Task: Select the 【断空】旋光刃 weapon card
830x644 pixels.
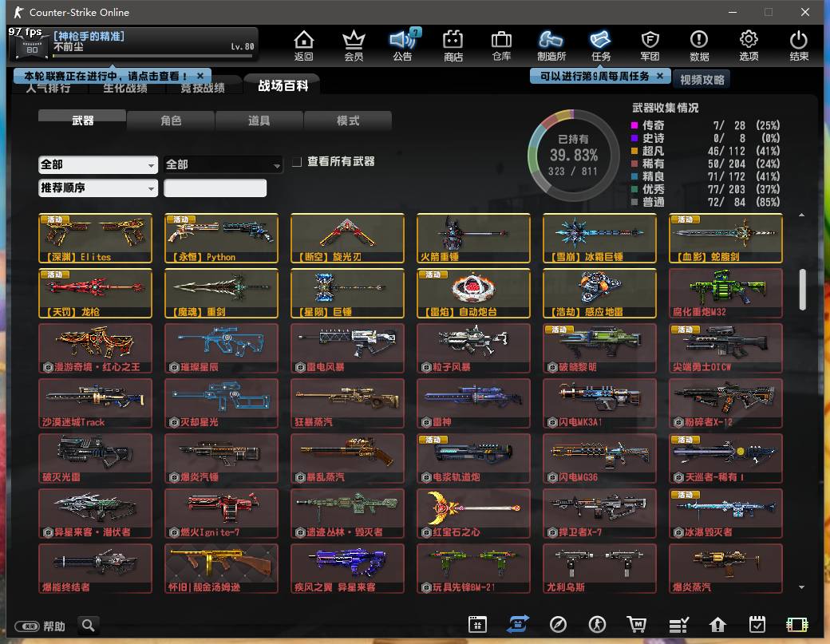Action: coord(347,238)
